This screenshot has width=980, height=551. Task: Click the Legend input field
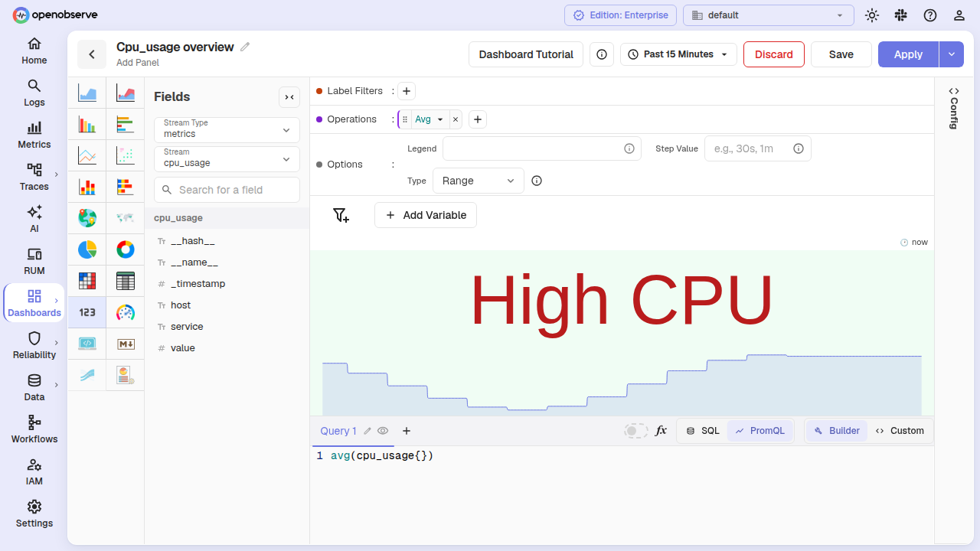pos(542,148)
